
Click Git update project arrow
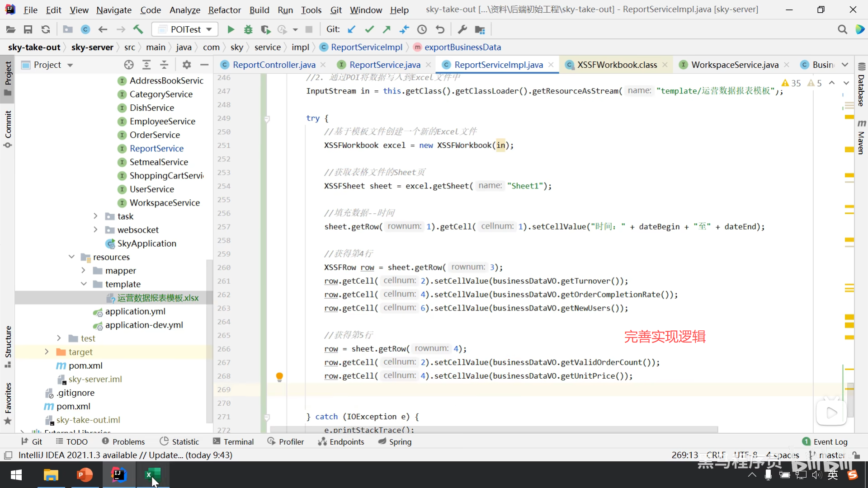click(351, 30)
